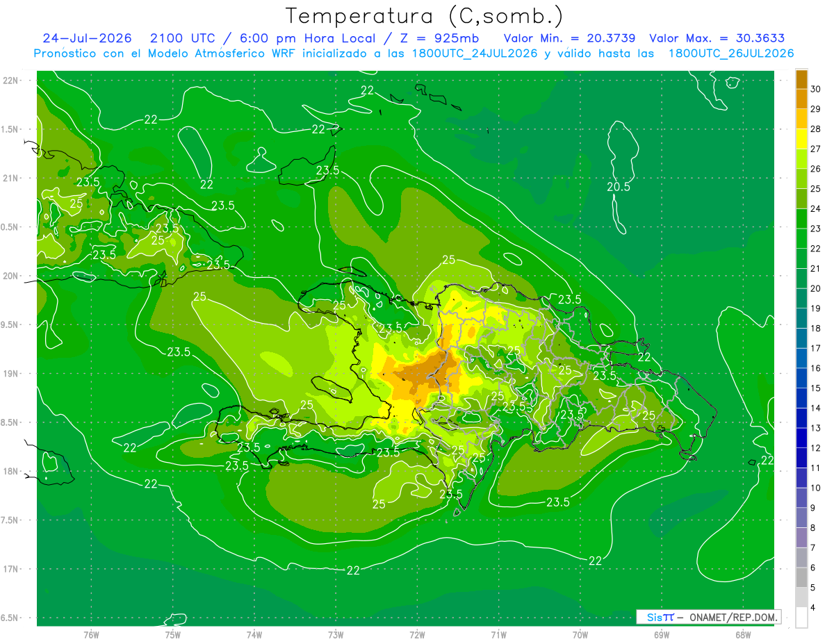Click longitude axis label "74W"

point(254,635)
